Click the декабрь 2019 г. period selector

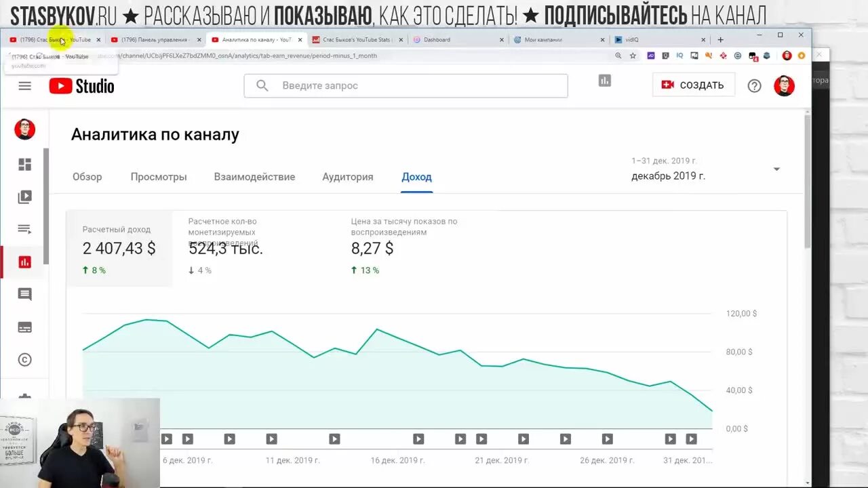(668, 176)
